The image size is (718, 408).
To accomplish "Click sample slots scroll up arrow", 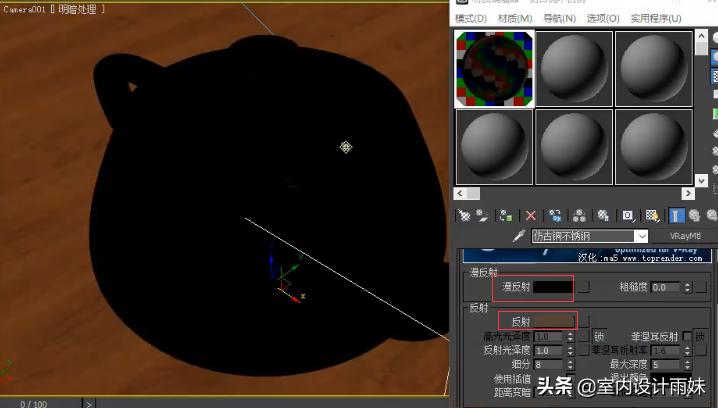I will pos(701,36).
